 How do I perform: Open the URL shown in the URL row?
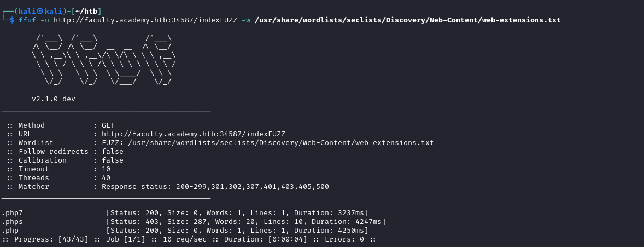193,134
